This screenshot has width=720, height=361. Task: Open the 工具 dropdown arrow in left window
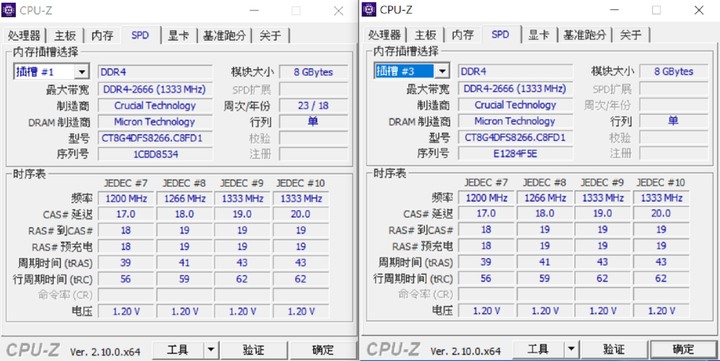coord(211,350)
